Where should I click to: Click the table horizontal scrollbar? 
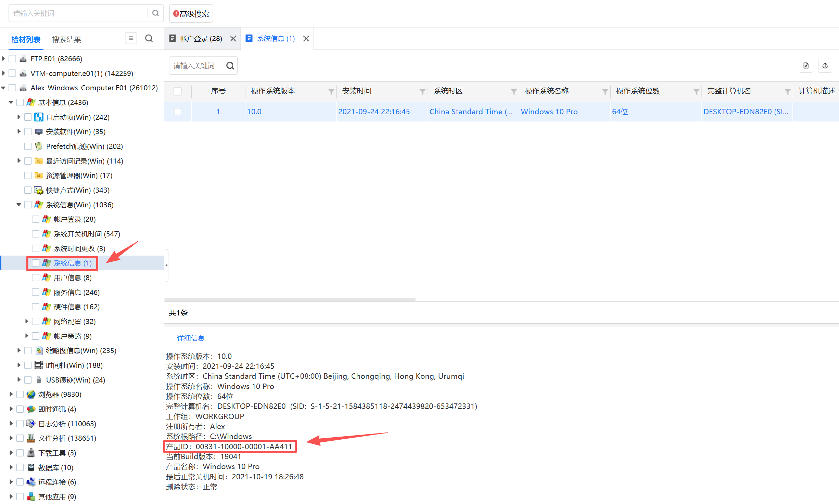pos(290,299)
